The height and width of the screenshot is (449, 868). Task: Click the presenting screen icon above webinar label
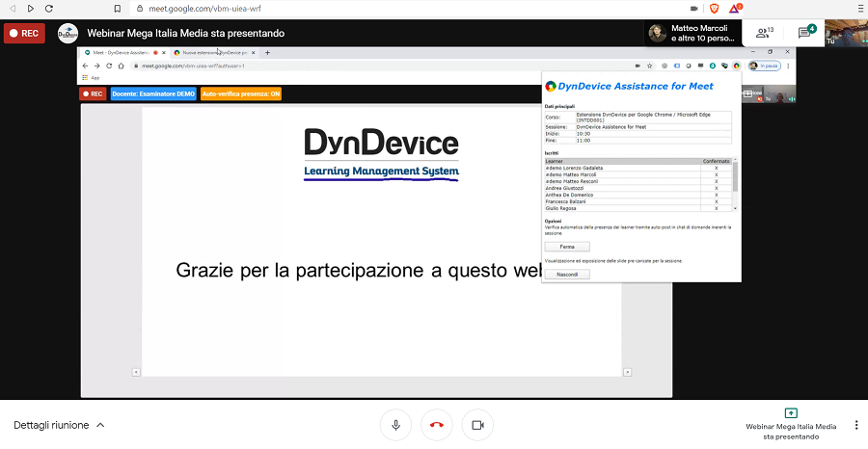click(x=791, y=413)
